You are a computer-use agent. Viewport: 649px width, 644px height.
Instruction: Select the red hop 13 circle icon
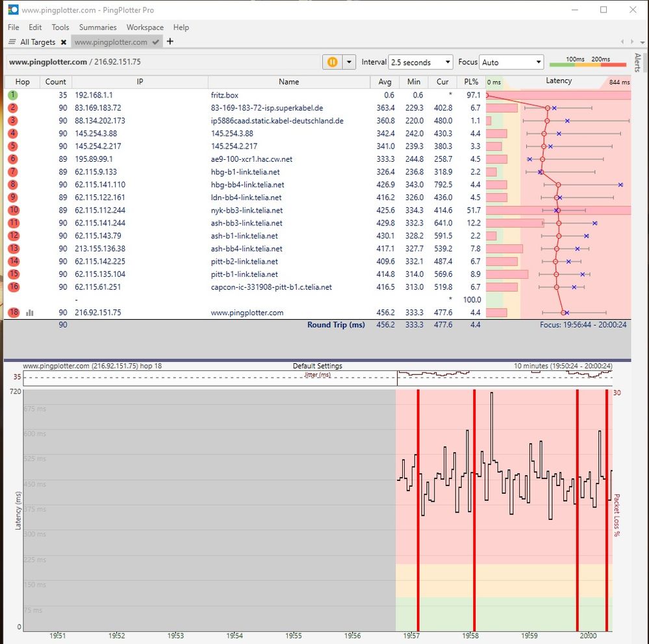(13, 248)
